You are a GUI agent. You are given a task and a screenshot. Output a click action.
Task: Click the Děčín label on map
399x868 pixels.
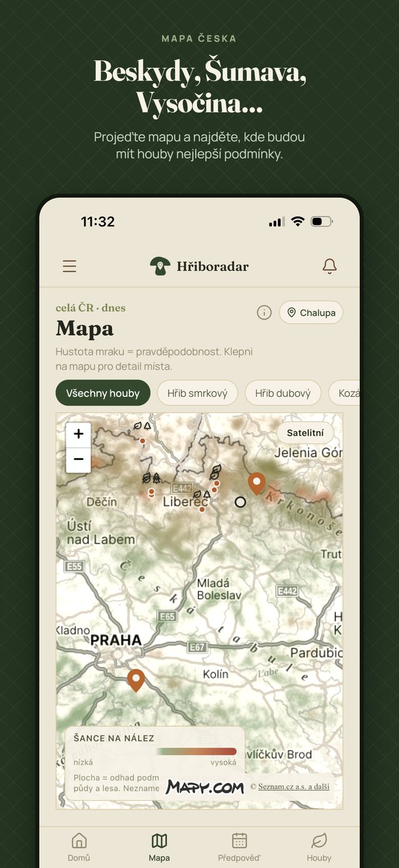click(x=102, y=502)
